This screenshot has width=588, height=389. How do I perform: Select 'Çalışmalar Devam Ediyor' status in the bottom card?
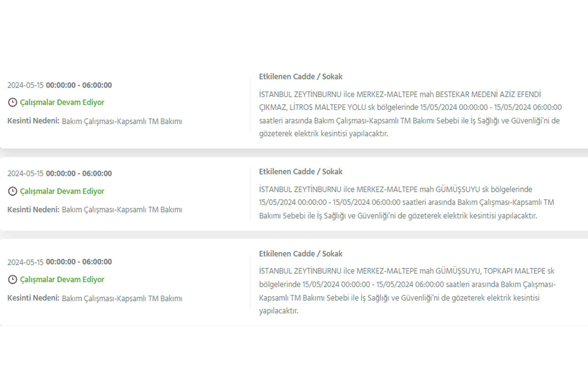coord(62,279)
